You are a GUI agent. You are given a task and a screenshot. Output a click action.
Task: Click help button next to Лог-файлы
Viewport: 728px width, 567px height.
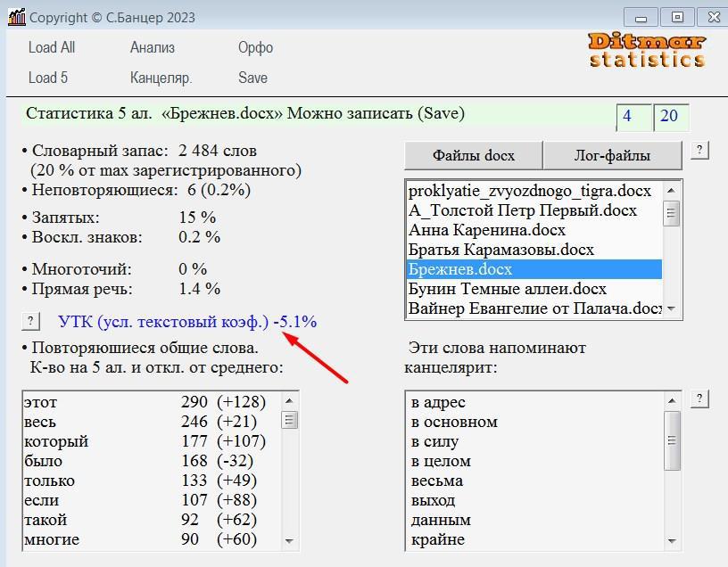point(700,150)
